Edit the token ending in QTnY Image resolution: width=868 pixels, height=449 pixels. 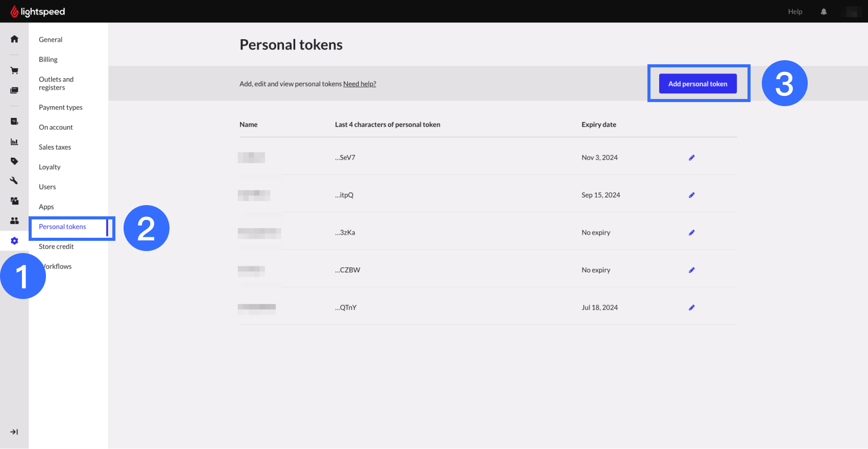pyautogui.click(x=692, y=308)
